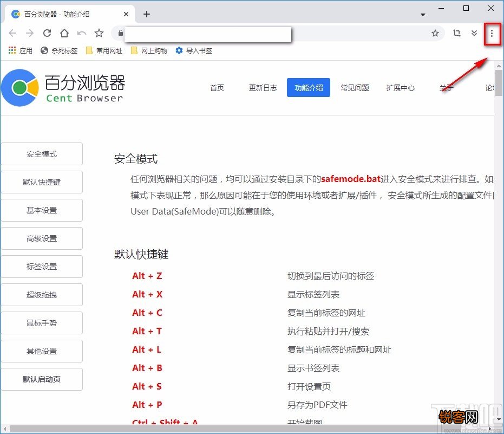Click the crop screenshot icon
504x434 pixels.
coord(456,33)
